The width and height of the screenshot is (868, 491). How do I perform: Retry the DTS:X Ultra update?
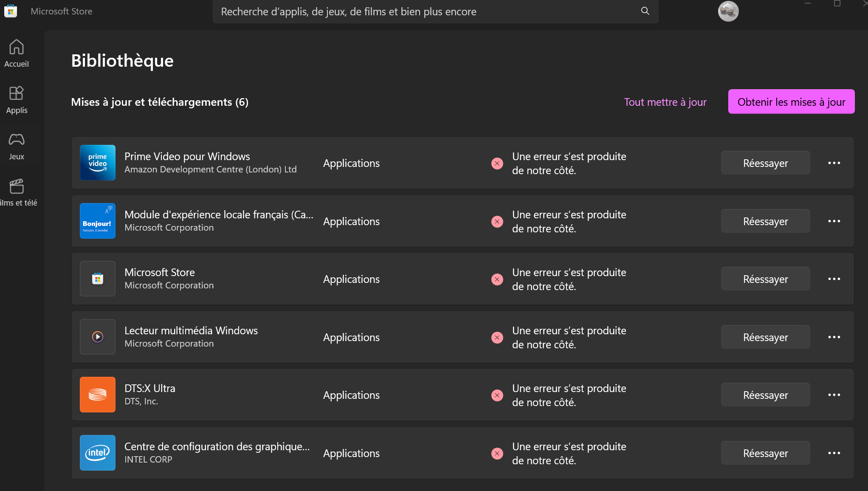765,395
